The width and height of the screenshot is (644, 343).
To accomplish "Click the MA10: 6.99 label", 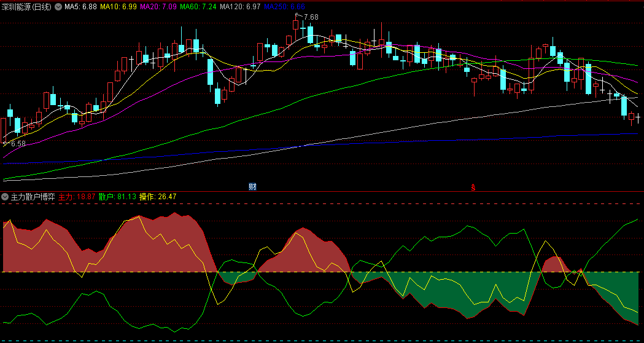I will 118,7.
